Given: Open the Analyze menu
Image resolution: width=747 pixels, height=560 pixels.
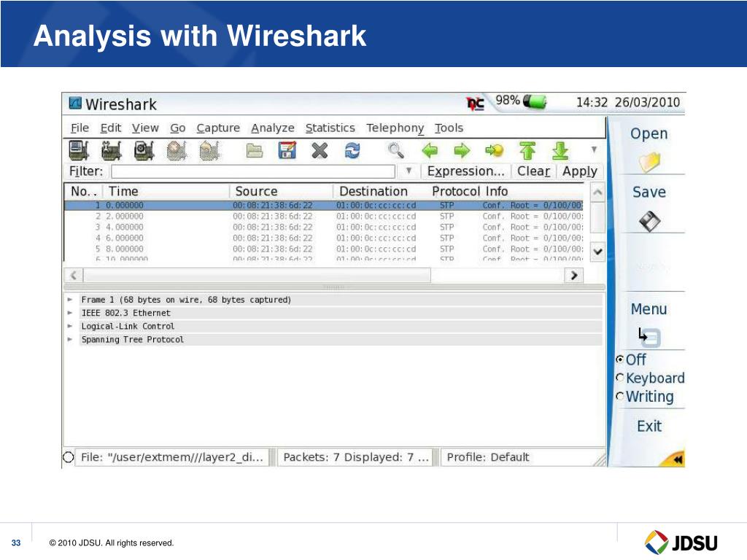Looking at the screenshot, I should click(273, 128).
